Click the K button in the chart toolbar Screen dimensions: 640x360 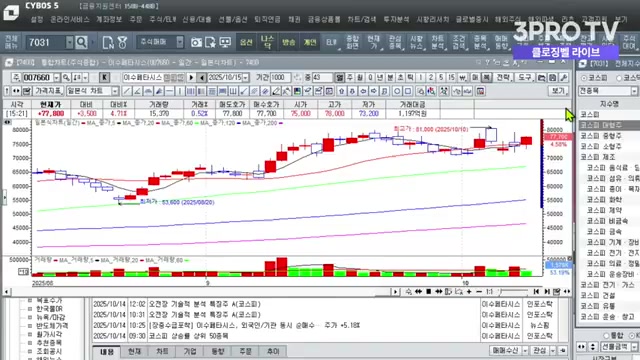pos(104,78)
